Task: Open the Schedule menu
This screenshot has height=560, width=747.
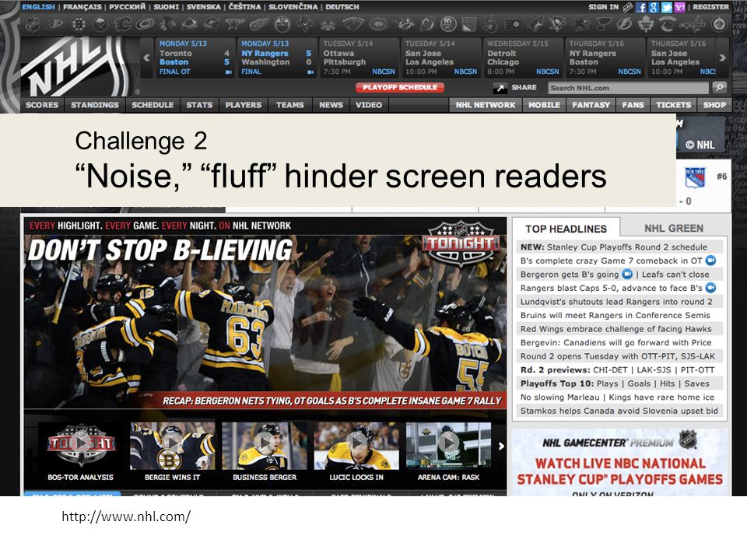Action: pos(153,105)
